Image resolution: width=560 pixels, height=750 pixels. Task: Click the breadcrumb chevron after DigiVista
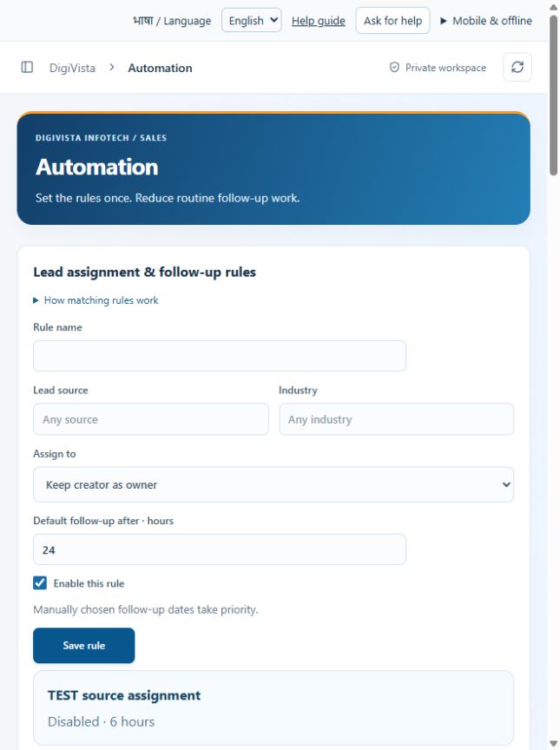point(111,68)
